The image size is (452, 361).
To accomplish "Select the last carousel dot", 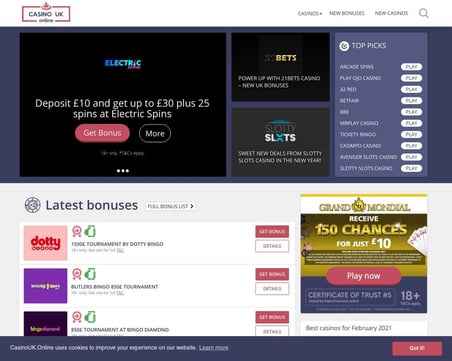I will (127, 171).
